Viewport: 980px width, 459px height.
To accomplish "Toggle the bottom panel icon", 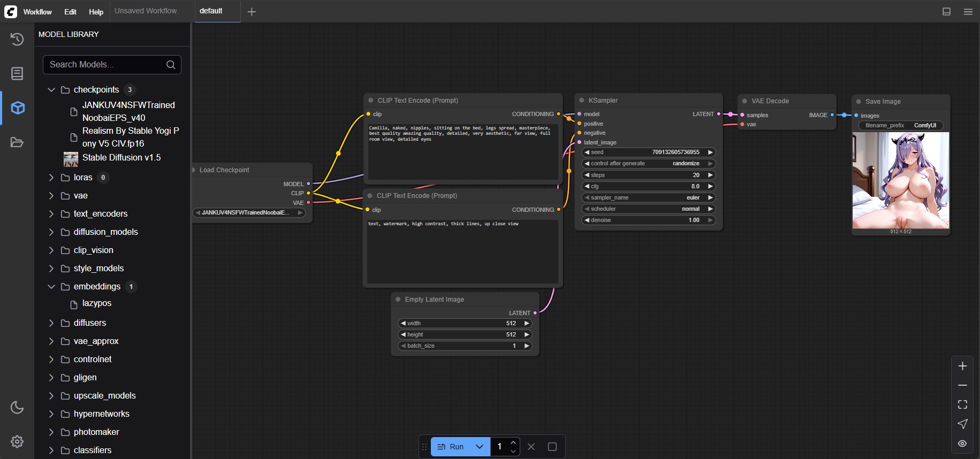I will click(946, 11).
